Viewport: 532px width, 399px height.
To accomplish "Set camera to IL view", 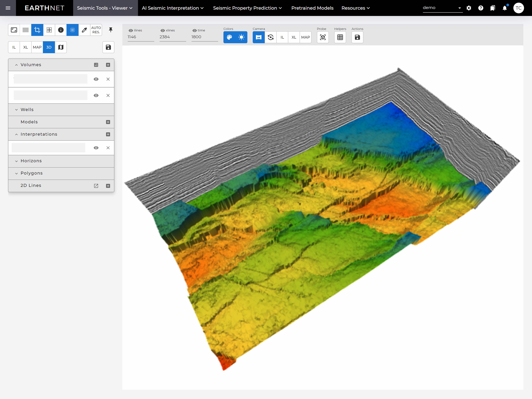I will [x=282, y=37].
